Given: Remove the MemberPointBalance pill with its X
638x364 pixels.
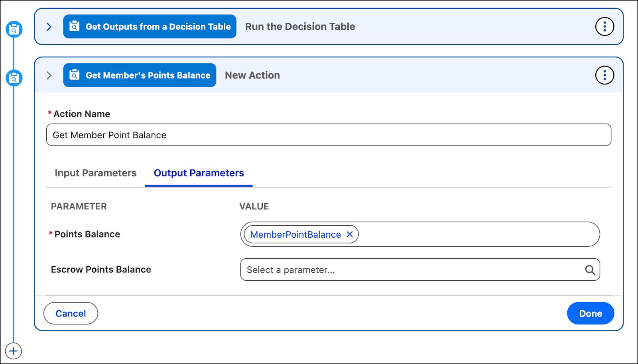Looking at the screenshot, I should coord(350,234).
